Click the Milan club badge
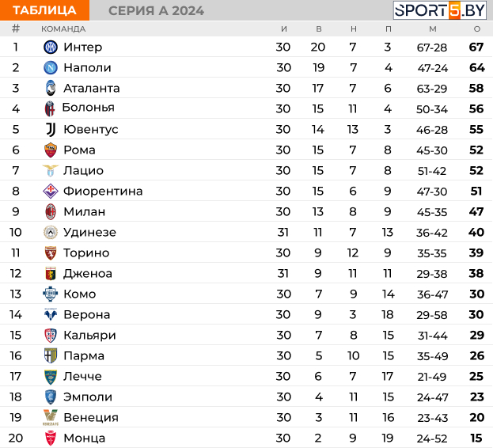 [51, 211]
